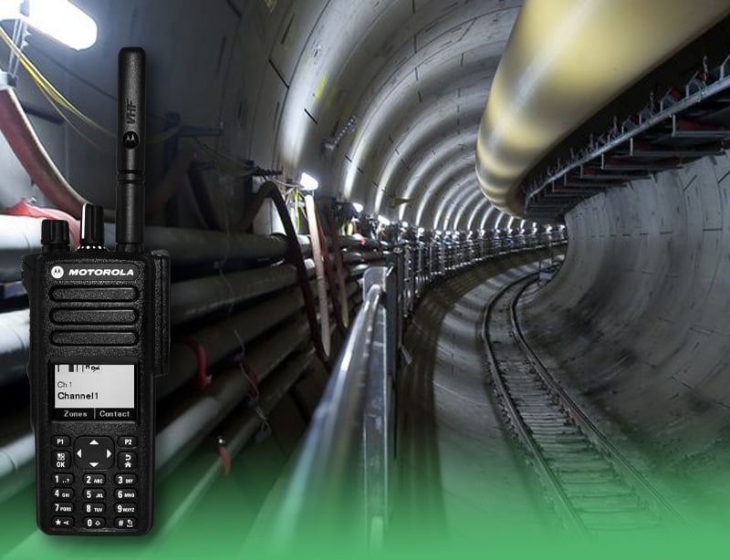Image resolution: width=730 pixels, height=560 pixels.
Task: Toggle backlight using the P2 button
Action: tap(128, 442)
